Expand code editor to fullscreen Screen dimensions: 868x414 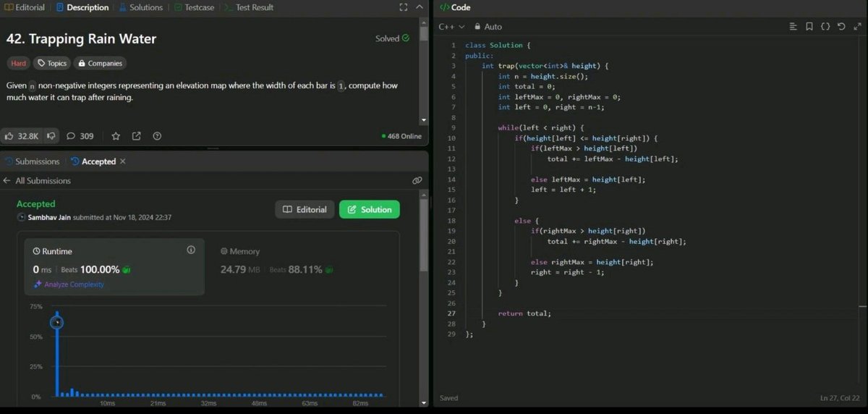(857, 27)
